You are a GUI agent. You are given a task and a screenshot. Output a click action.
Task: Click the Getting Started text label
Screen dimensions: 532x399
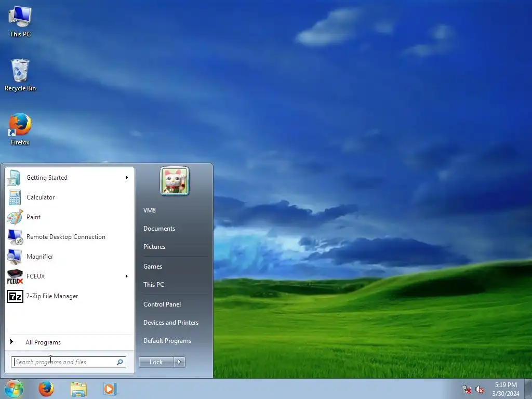[x=47, y=178]
